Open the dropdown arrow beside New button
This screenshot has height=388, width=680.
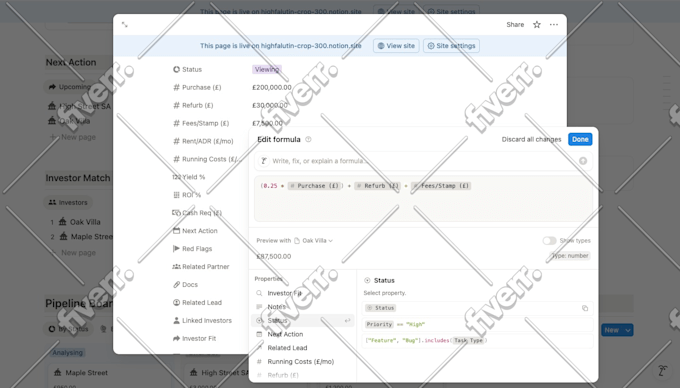[x=628, y=330]
